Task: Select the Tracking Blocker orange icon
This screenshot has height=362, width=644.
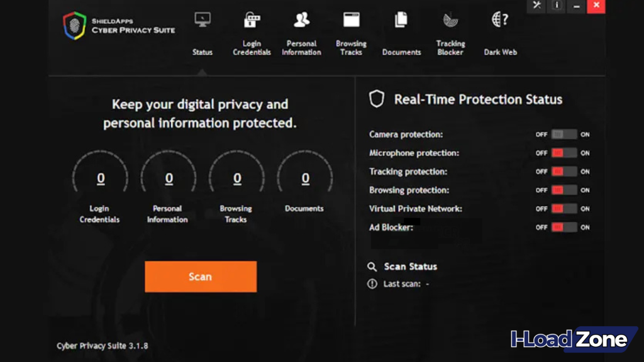Action: (x=450, y=19)
